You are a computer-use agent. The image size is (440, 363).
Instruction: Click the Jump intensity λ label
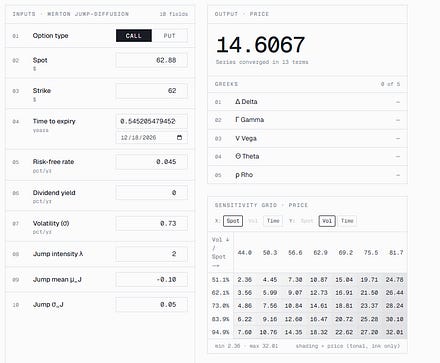pos(58,254)
